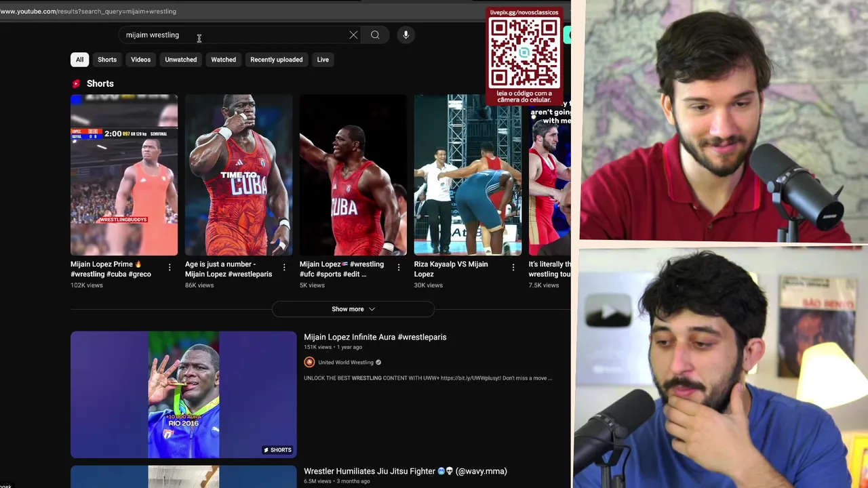
Task: Open menu for 'Riza Kayaalp VS Mijain Lopez' short
Action: pyautogui.click(x=513, y=268)
